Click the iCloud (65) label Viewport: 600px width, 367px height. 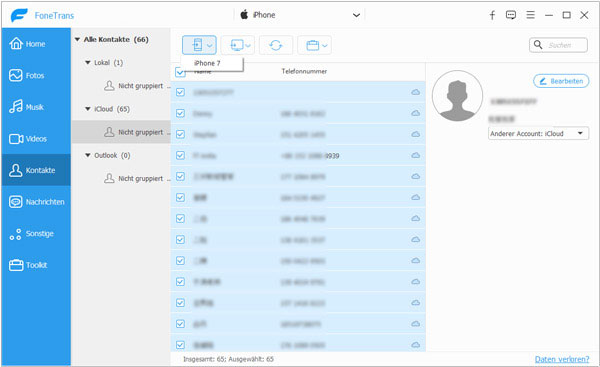[x=112, y=109]
